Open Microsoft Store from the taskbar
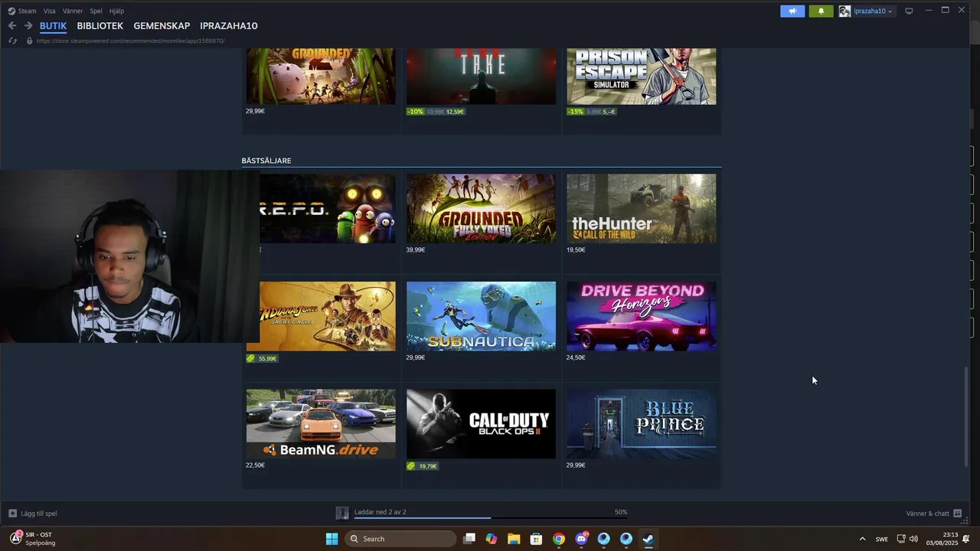980x551 pixels. (536, 539)
